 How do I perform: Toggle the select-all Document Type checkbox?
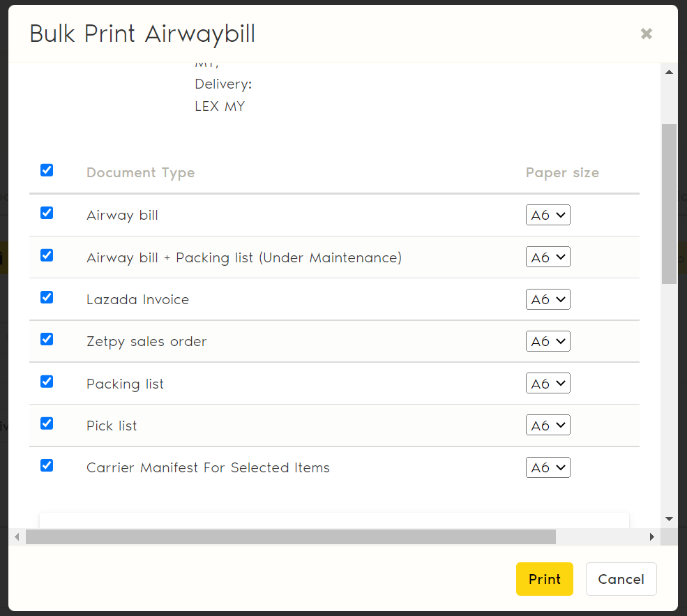pos(47,170)
